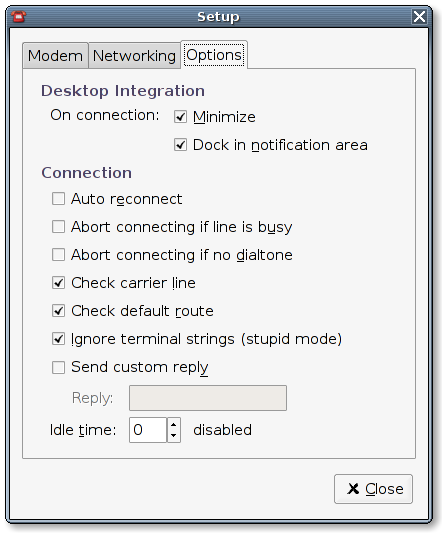Increase Idle time with the up arrow
This screenshot has height=533, width=442.
pyautogui.click(x=174, y=425)
